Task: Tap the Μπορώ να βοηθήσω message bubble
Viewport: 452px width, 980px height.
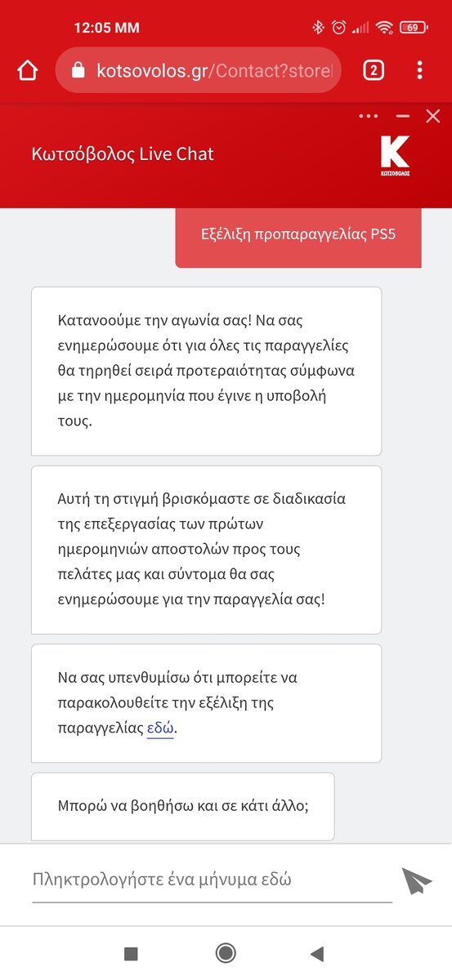Action: click(x=183, y=807)
